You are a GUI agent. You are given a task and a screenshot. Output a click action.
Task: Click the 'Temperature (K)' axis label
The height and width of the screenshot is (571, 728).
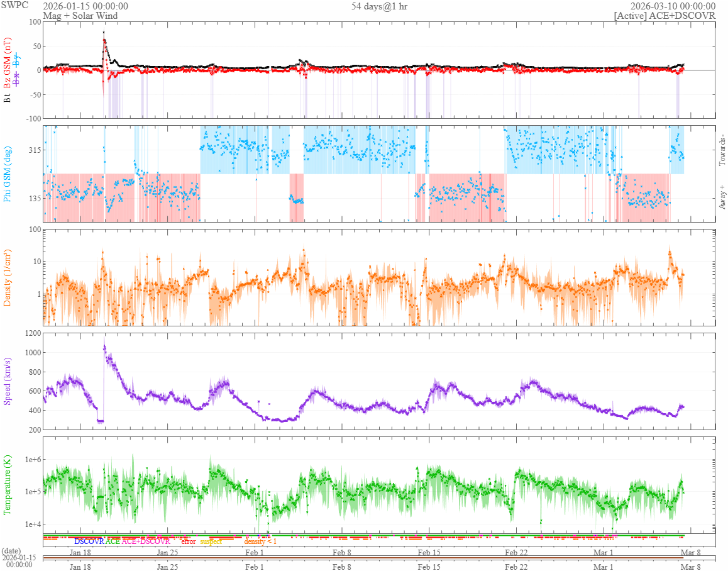coord(8,485)
